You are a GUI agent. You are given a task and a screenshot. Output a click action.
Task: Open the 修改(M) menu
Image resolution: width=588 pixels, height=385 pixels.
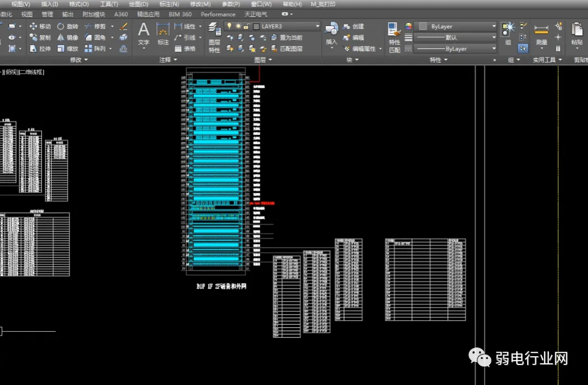[200, 4]
